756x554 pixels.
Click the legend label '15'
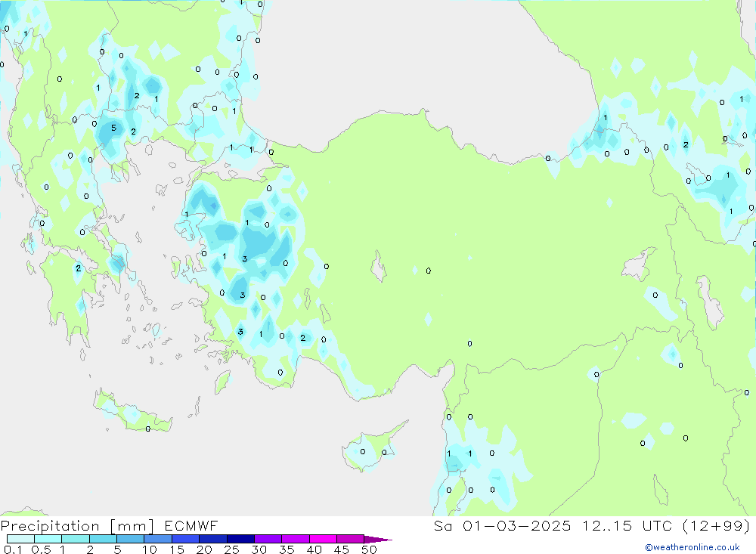pyautogui.click(x=177, y=549)
